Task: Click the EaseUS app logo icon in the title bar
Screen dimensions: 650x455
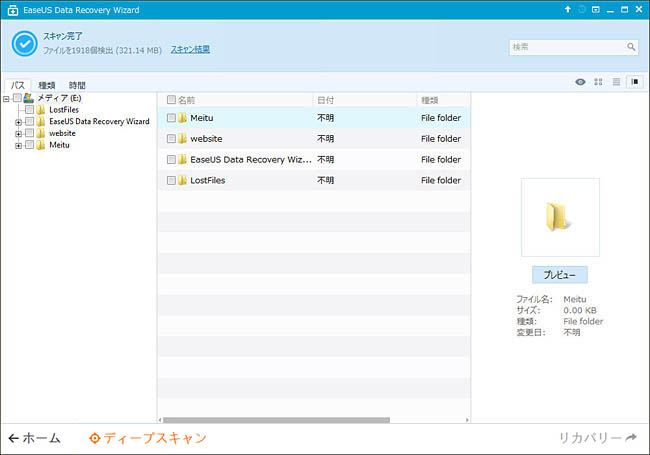Action: point(13,10)
